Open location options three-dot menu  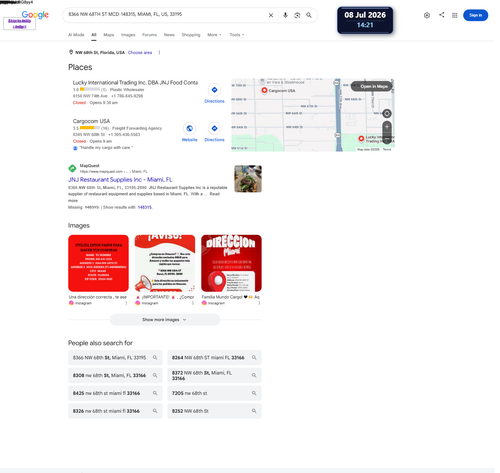pos(159,53)
